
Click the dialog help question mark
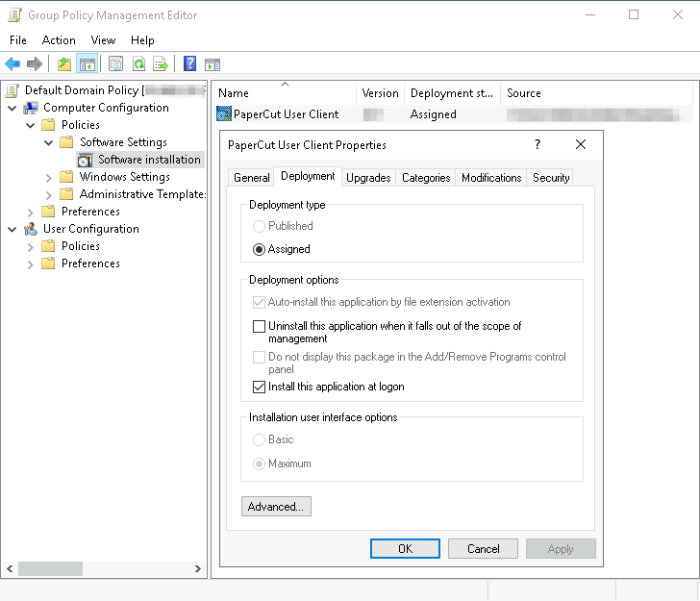point(537,144)
